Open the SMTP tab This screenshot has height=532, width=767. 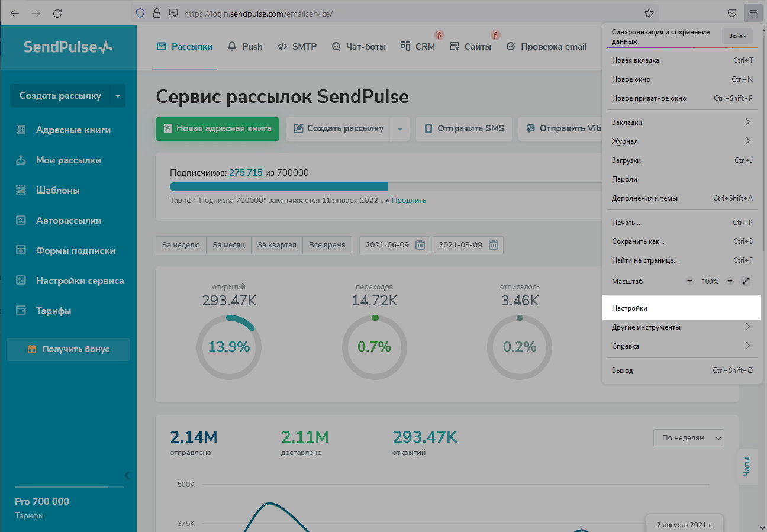(297, 46)
